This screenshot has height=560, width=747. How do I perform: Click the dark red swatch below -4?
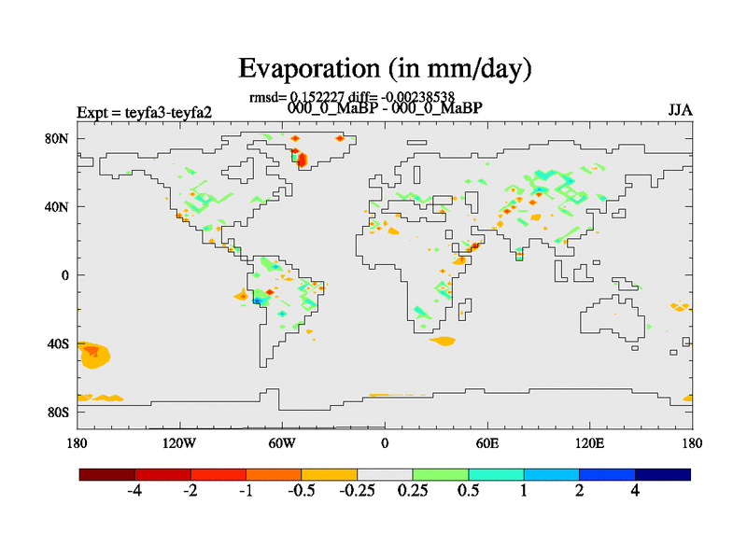tap(107, 474)
